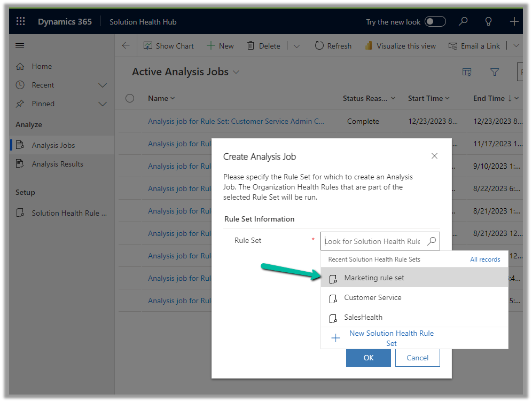Click the Rule Set lookup text field
The width and height of the screenshot is (532, 402).
pyautogui.click(x=372, y=241)
